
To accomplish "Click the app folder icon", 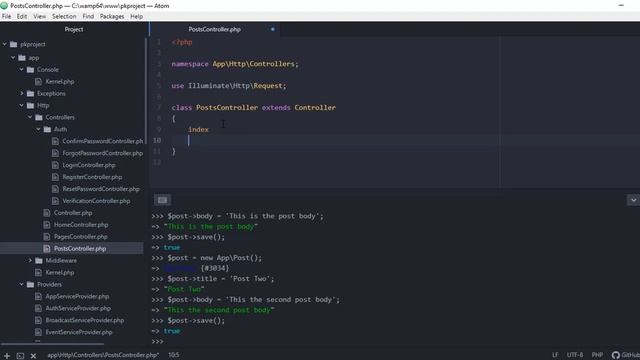I will click(x=22, y=58).
